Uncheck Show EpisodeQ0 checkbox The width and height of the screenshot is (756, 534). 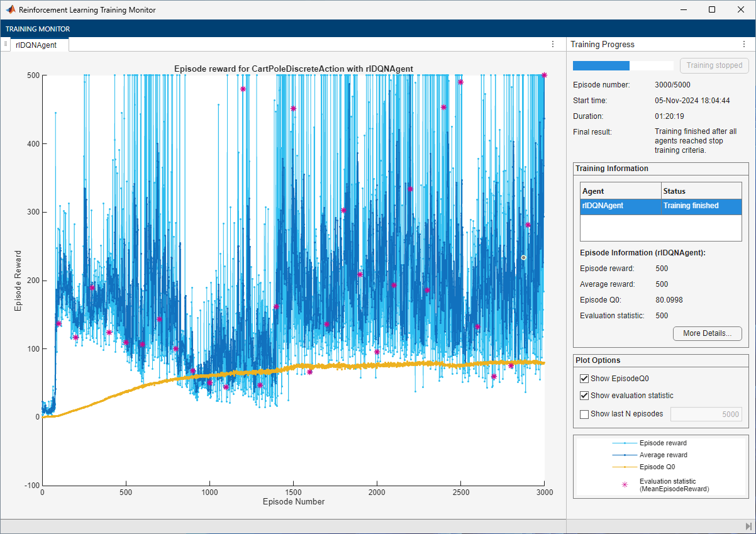click(x=584, y=379)
